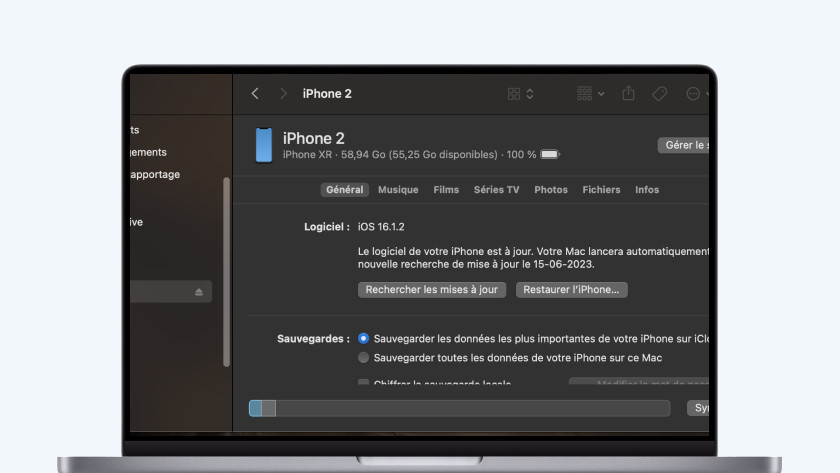Click the 'iOS 16.1.2' software version text
This screenshot has height=473, width=840.
tap(381, 227)
